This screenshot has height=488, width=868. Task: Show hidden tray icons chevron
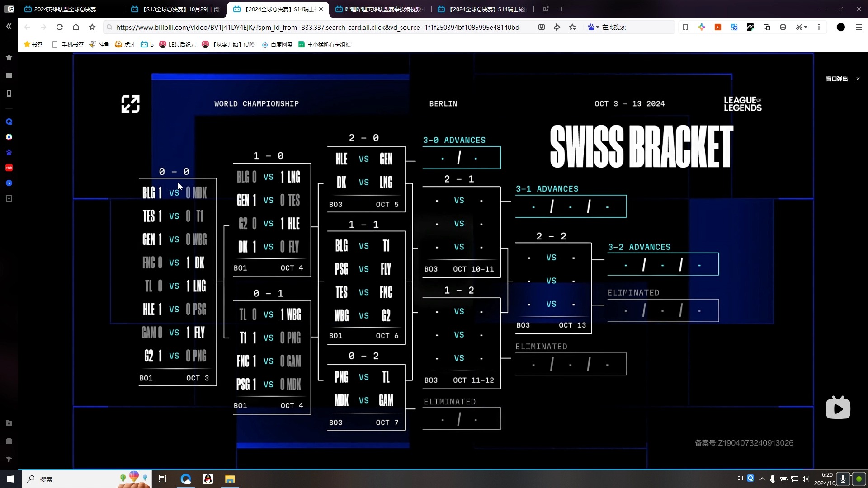tap(762, 479)
